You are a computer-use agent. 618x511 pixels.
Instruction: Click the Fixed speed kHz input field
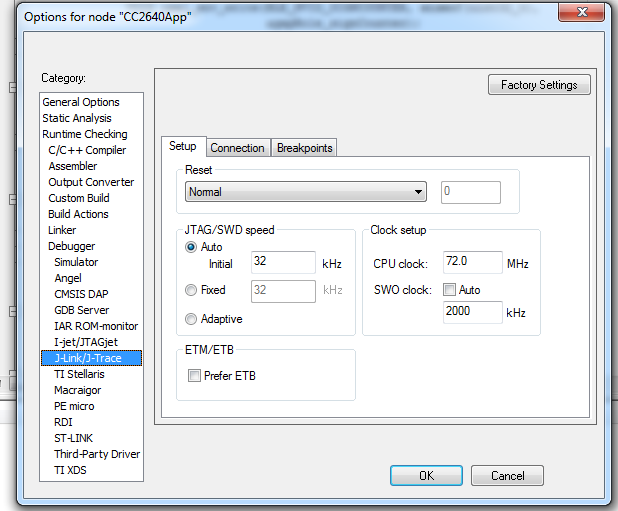(283, 291)
